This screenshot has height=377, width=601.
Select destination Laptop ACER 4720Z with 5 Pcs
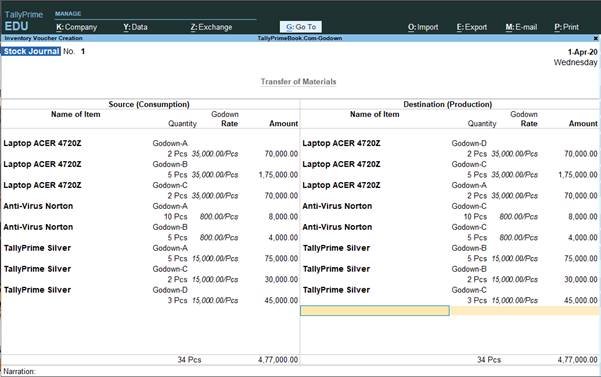tap(341, 164)
